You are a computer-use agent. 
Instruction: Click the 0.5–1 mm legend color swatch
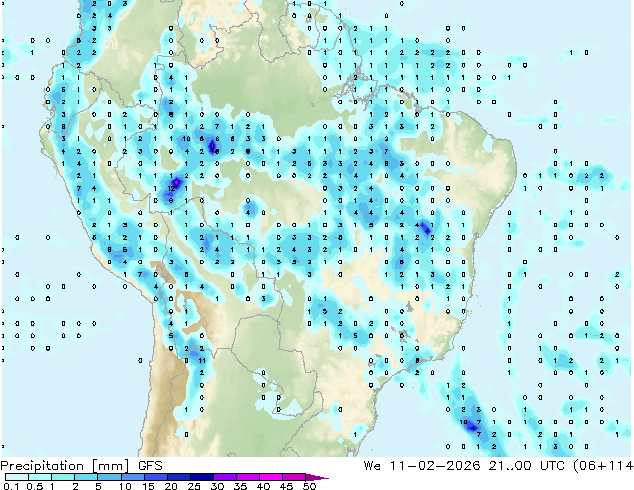click(x=40, y=477)
